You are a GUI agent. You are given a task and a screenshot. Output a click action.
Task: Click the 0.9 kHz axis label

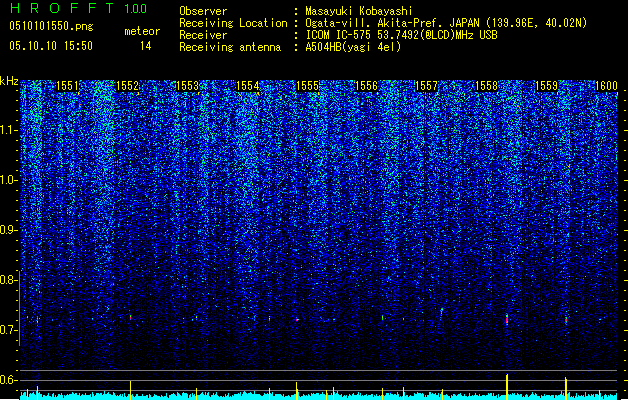8,230
